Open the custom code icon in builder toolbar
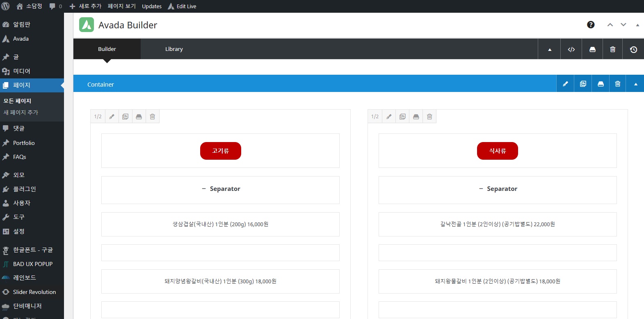 pos(571,49)
